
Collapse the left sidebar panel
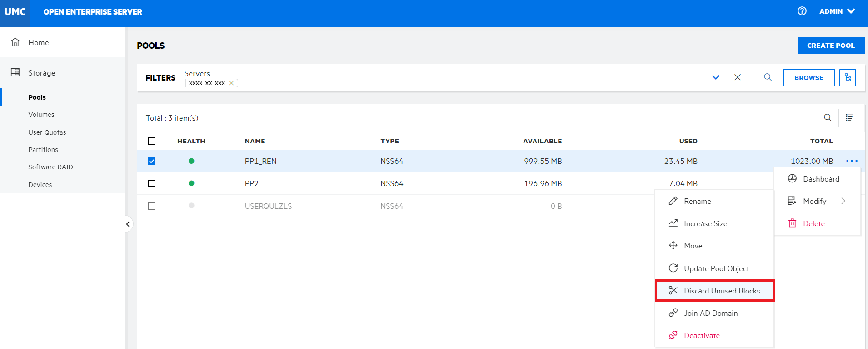(x=128, y=224)
